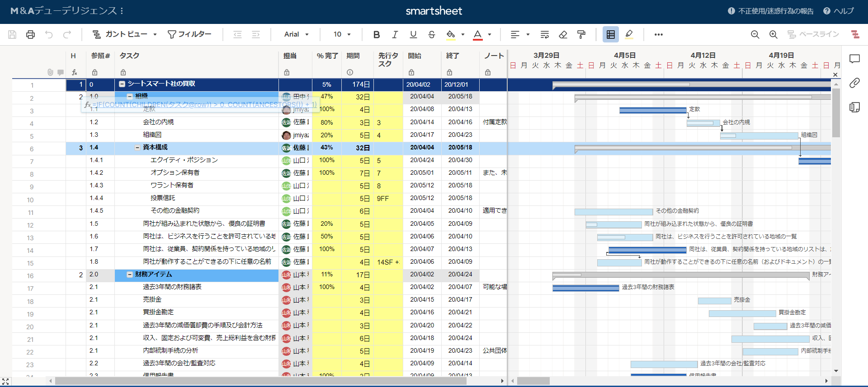Click the フィルター button
The height and width of the screenshot is (387, 868).
[x=189, y=34]
